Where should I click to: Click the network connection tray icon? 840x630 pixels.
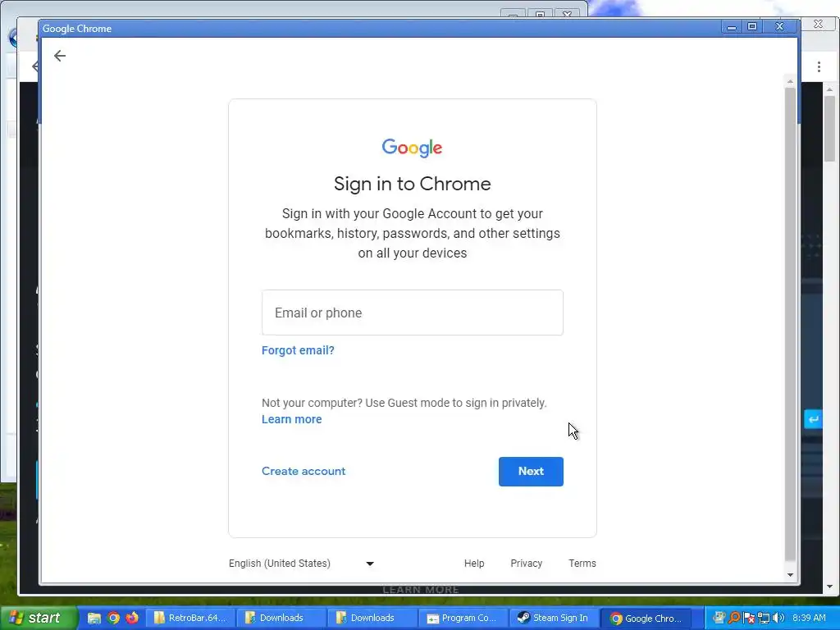pos(764,618)
